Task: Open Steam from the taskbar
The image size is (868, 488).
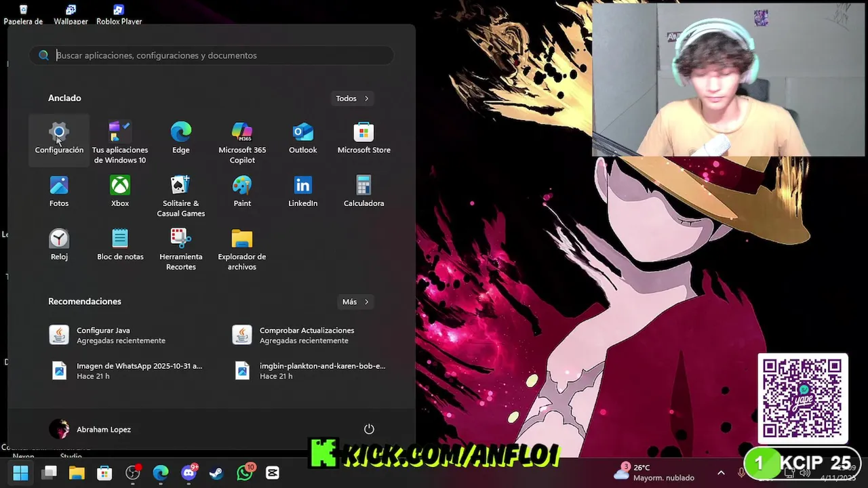Action: 217,473
